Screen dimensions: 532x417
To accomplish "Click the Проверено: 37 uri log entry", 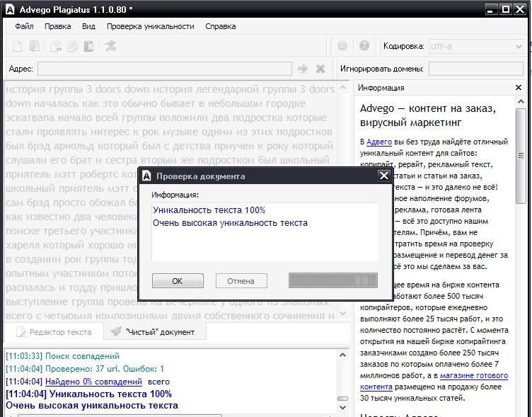I will pos(85,368).
